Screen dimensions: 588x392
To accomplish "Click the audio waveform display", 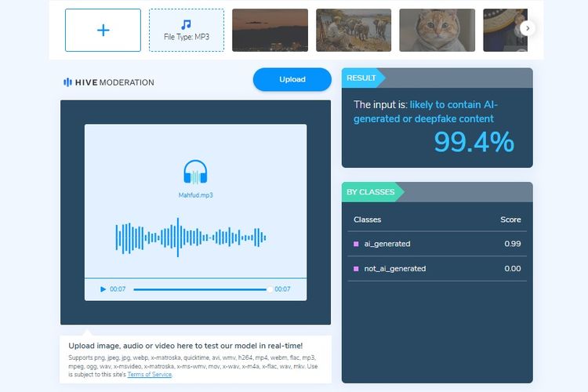I will click(192, 238).
